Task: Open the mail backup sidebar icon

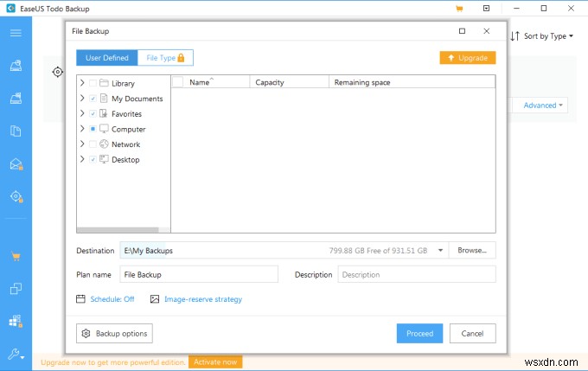Action: (16, 164)
